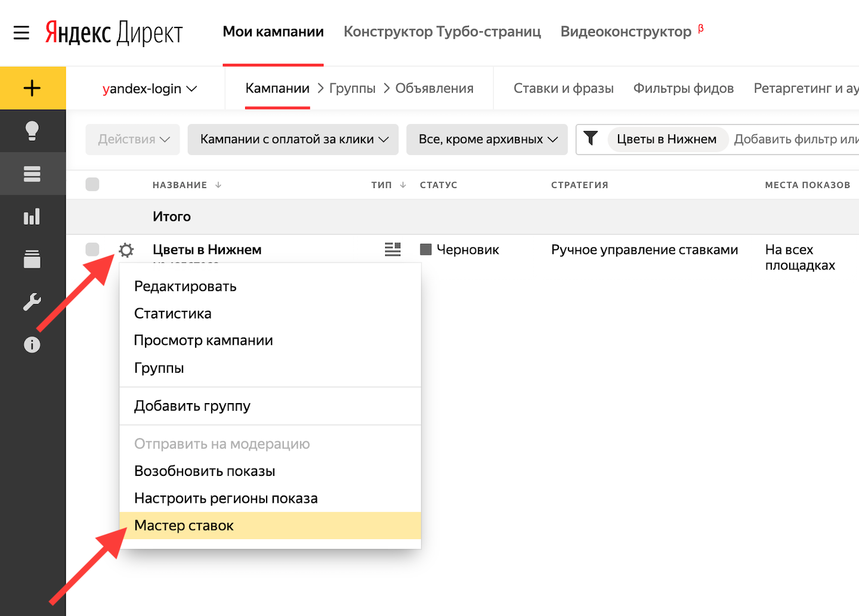Sort by Название column arrow

[218, 185]
